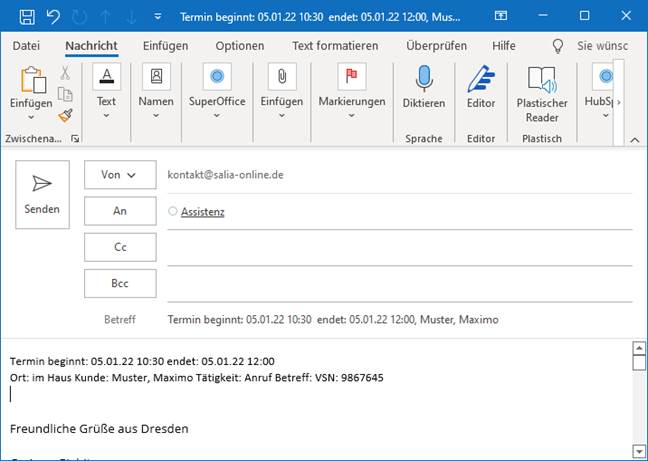The height and width of the screenshot is (461, 648).
Task: Click the grayed Redo arrow icon
Action: click(79, 17)
